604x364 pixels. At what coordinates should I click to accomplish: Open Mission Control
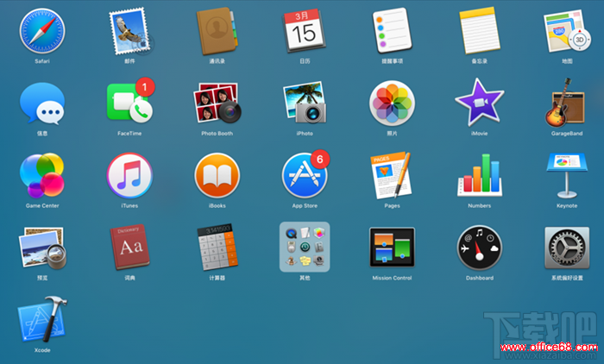tap(392, 248)
